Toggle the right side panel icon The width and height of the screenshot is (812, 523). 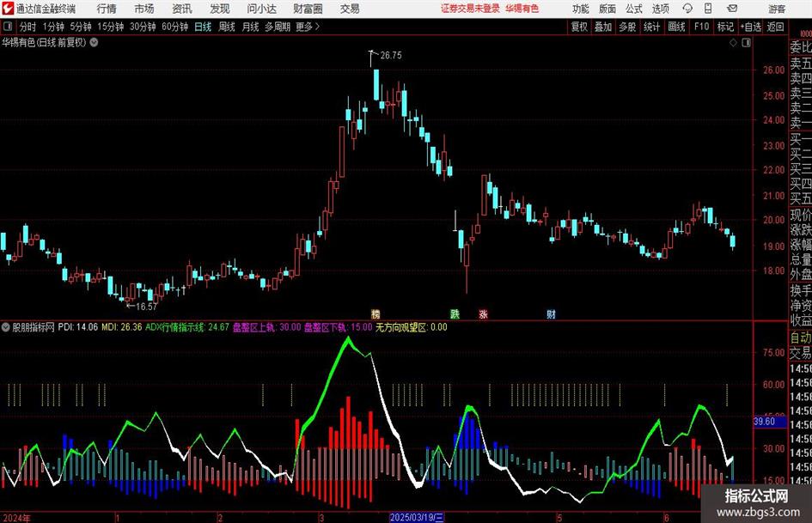tap(746, 42)
